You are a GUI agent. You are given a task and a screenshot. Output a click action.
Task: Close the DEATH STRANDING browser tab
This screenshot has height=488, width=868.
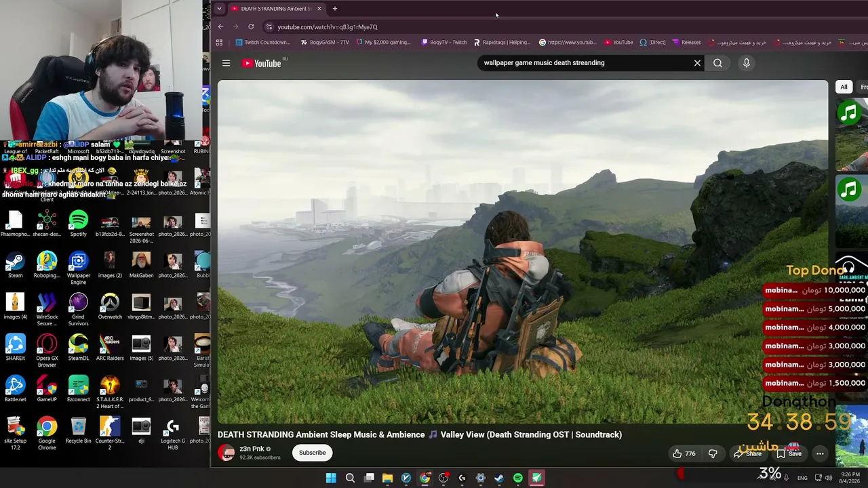[319, 8]
